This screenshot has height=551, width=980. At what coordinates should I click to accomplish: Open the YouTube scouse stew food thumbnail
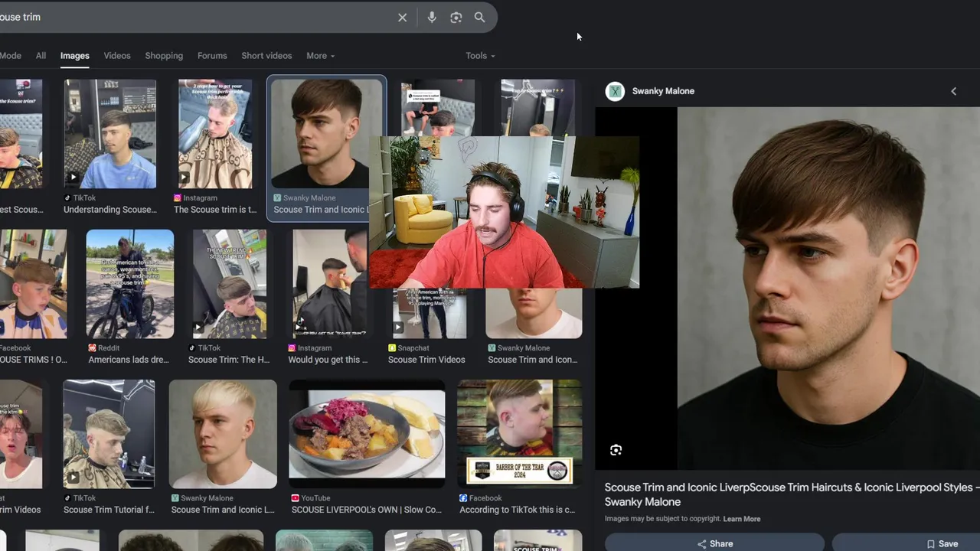(367, 434)
